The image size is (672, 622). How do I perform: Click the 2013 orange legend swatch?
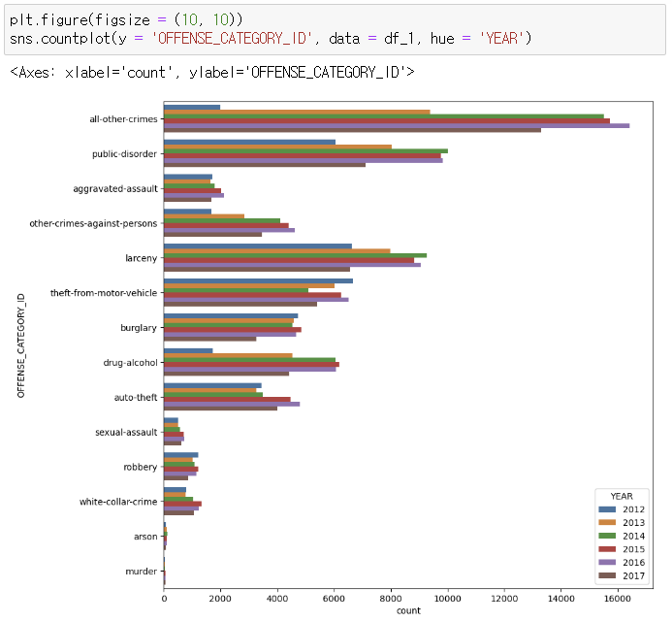click(607, 522)
